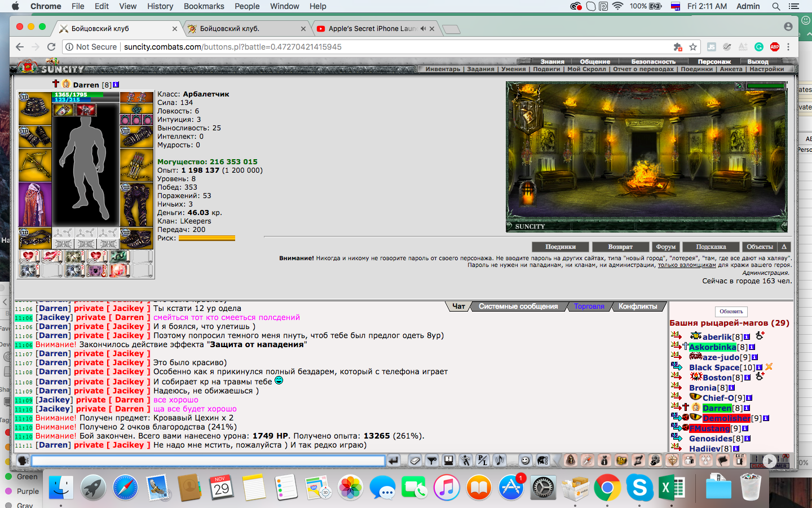This screenshot has height=508, width=812.
Task: Click the purple cloak armor slot
Action: click(x=35, y=204)
